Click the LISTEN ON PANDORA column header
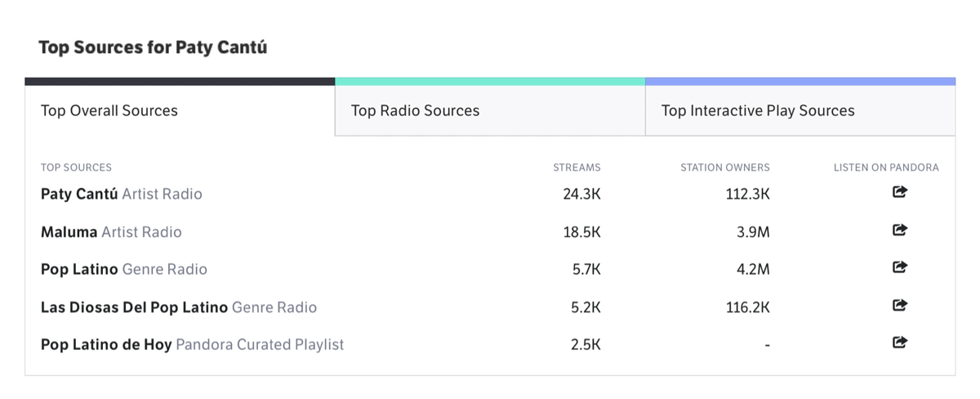980x399 pixels. point(886,168)
